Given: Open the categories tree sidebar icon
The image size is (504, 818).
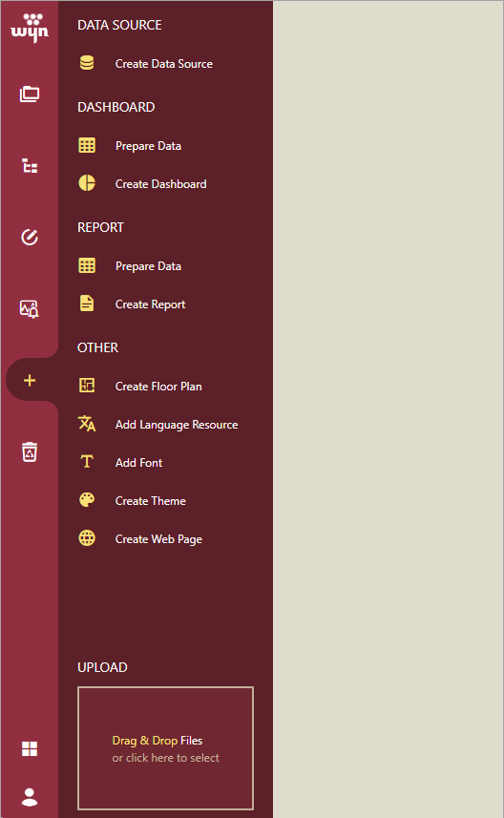Looking at the screenshot, I should pos(30,165).
